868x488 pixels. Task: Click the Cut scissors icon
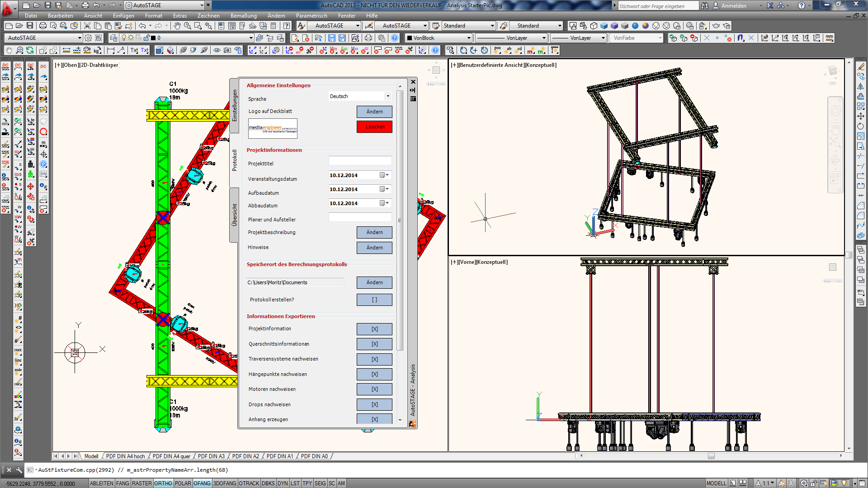click(x=87, y=26)
